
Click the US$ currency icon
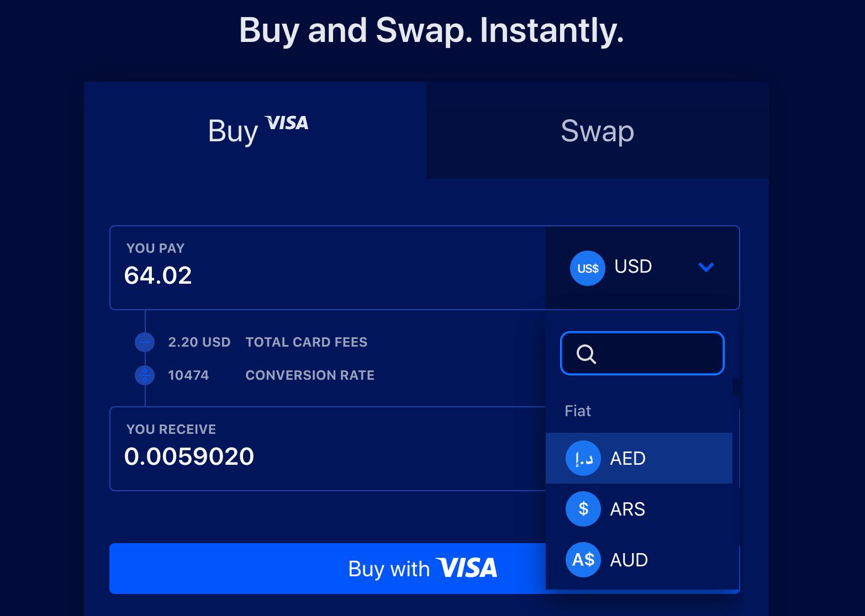click(x=587, y=268)
